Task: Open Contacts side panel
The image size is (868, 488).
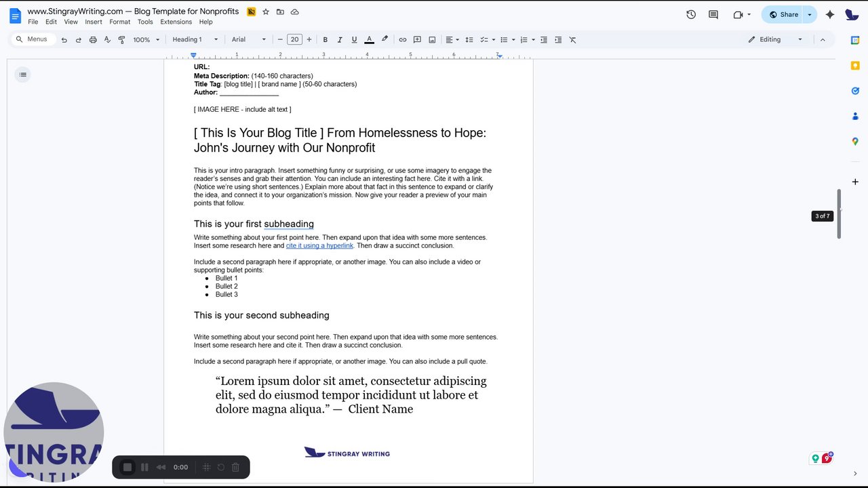Action: tap(855, 116)
